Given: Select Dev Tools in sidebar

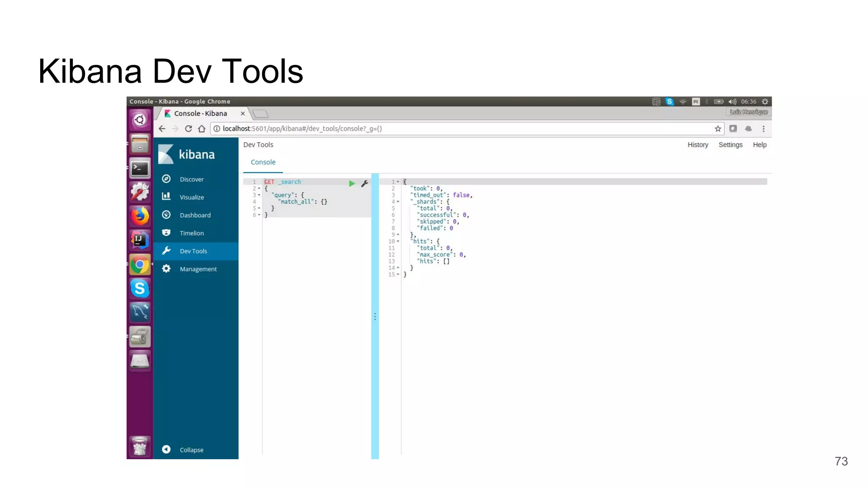Looking at the screenshot, I should click(x=196, y=251).
